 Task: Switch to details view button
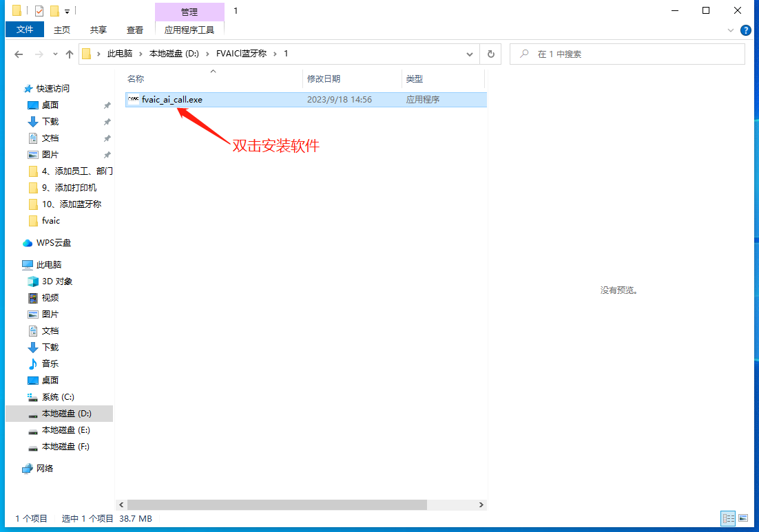click(728, 518)
